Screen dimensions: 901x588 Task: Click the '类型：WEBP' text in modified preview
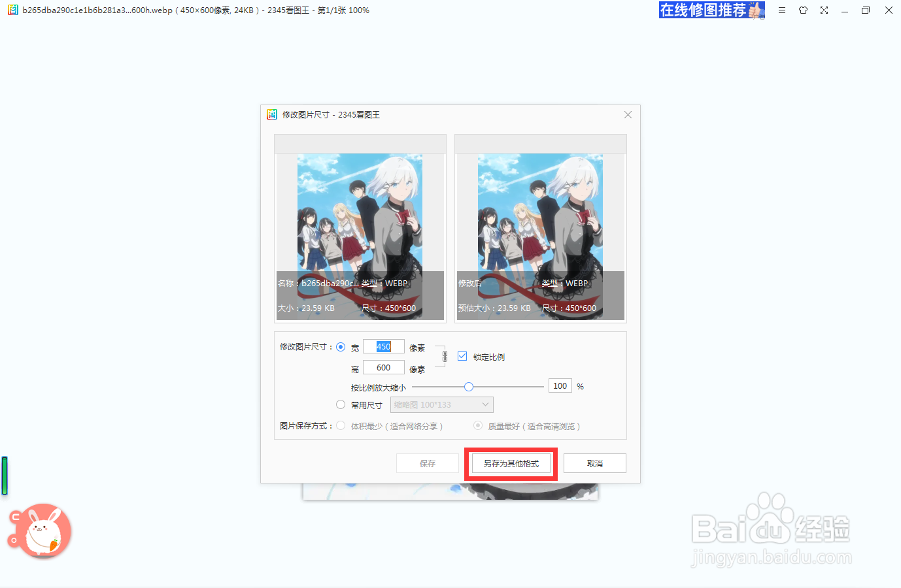(565, 284)
